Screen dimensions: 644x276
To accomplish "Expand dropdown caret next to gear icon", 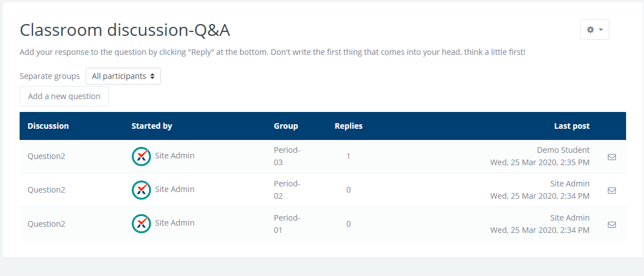I will 601,30.
